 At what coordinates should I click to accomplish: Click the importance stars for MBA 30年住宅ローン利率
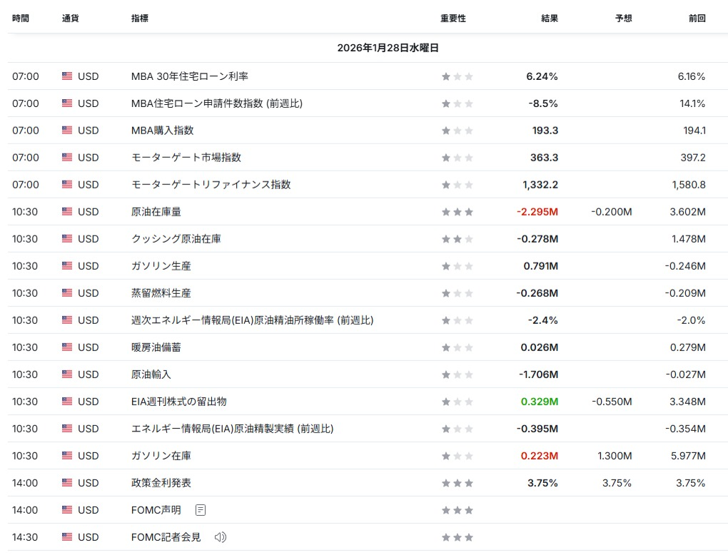[x=457, y=76]
